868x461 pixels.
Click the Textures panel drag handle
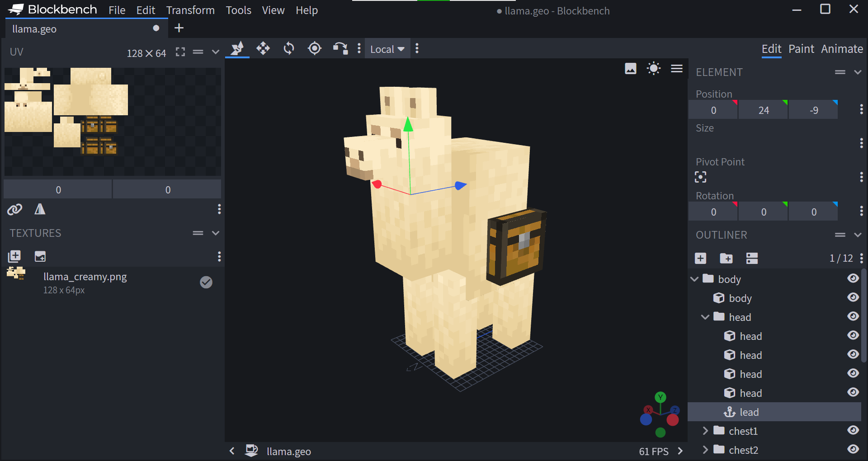pyautogui.click(x=198, y=233)
